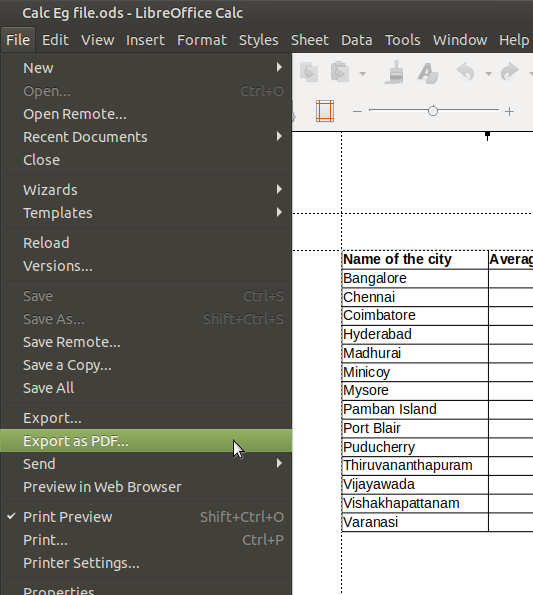Choose Open Remote... from File menu
This screenshot has width=533, height=595.
coord(146,114)
